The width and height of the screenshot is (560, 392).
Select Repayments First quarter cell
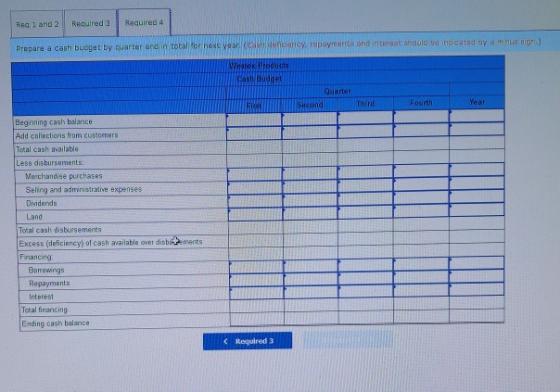click(257, 281)
